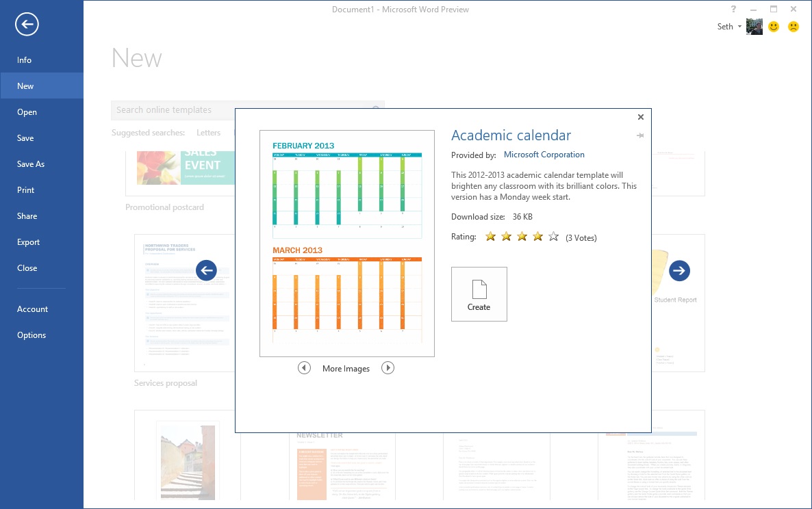Select Save As in the Backstage menu

click(x=31, y=164)
